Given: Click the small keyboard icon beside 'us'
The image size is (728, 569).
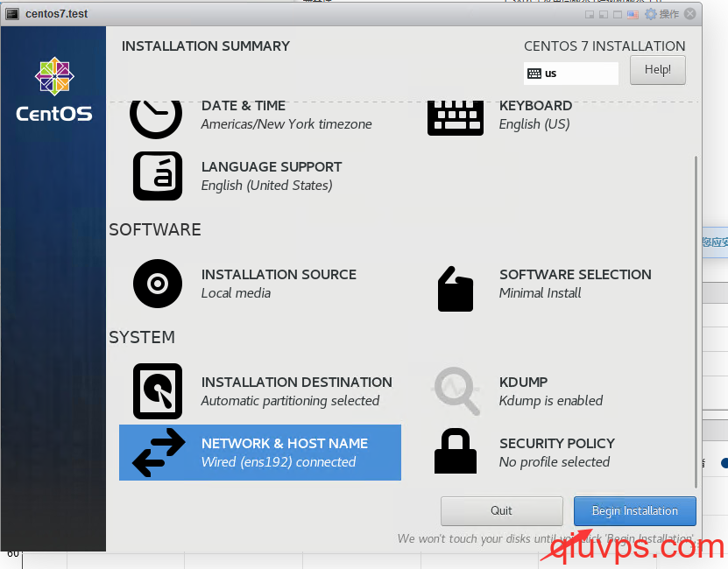Looking at the screenshot, I should (534, 74).
